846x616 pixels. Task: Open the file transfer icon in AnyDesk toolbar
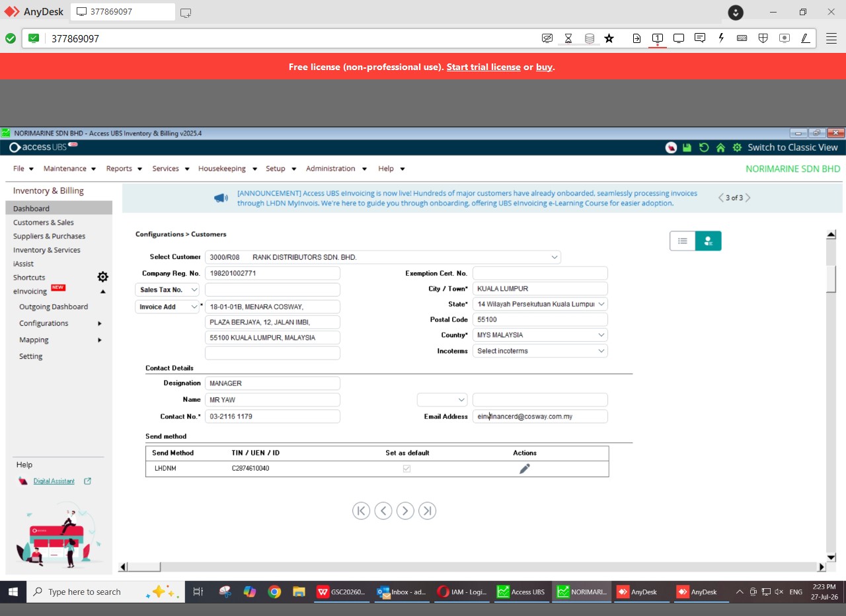coord(636,38)
